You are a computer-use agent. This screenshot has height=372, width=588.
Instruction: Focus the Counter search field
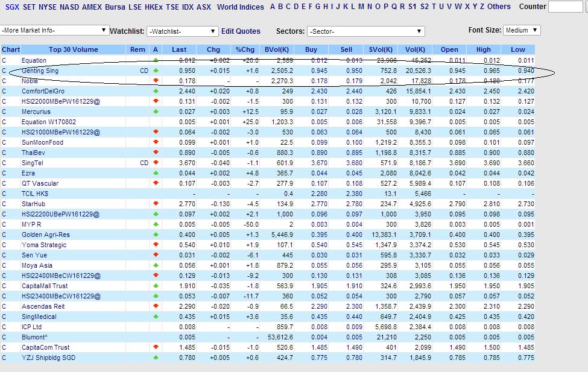click(566, 7)
